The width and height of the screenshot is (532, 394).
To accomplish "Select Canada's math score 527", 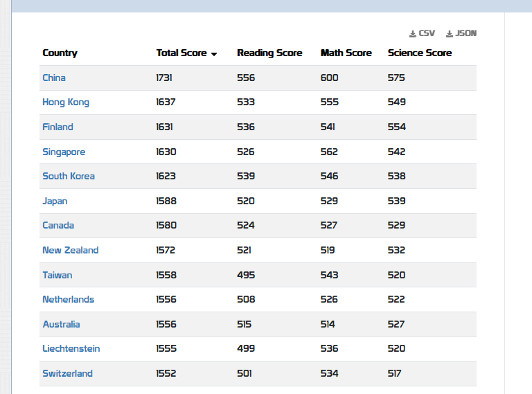I will (x=329, y=225).
